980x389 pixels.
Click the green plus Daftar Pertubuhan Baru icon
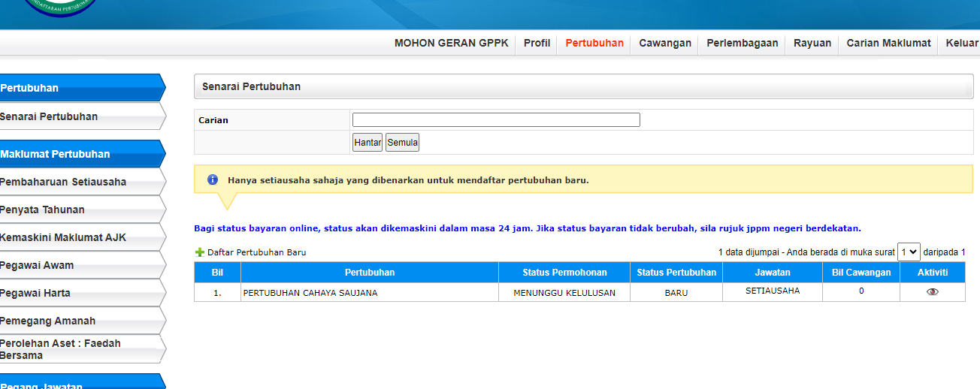click(x=200, y=253)
